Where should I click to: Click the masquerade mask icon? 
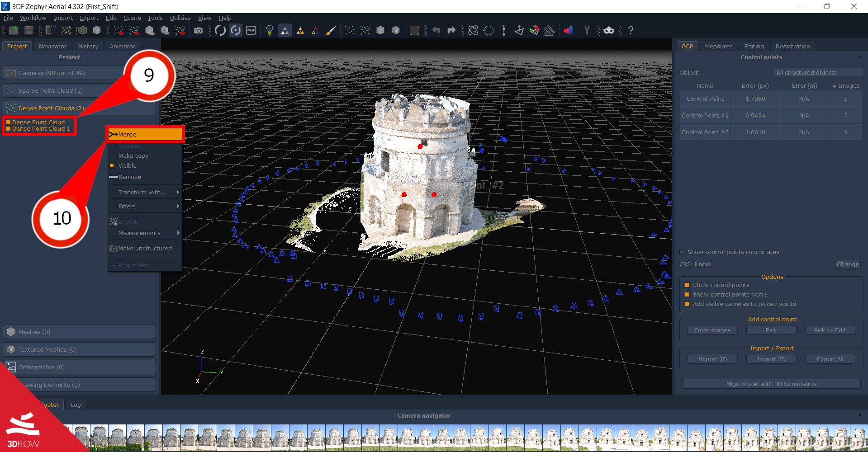coord(609,30)
